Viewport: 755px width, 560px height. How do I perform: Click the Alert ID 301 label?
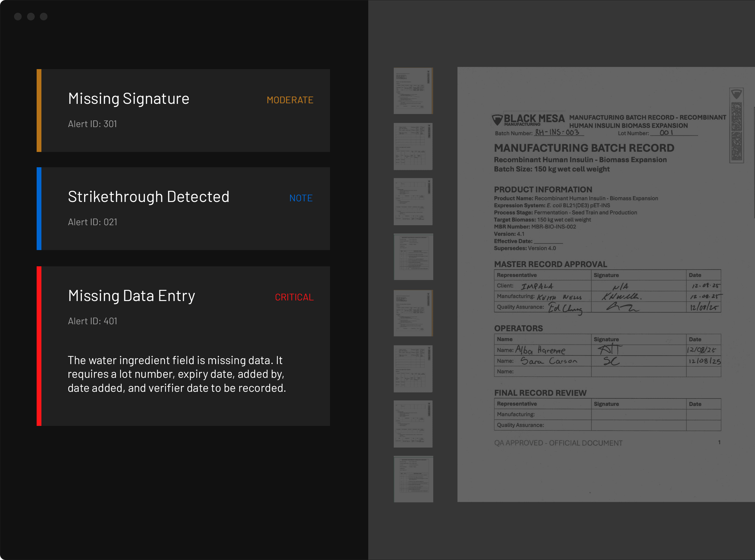(92, 123)
